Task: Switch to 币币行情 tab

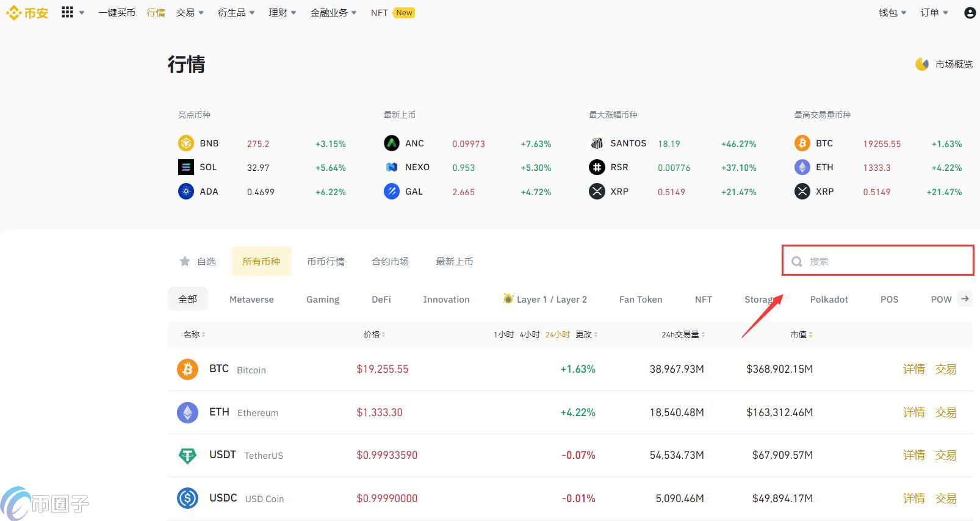Action: [x=326, y=261]
